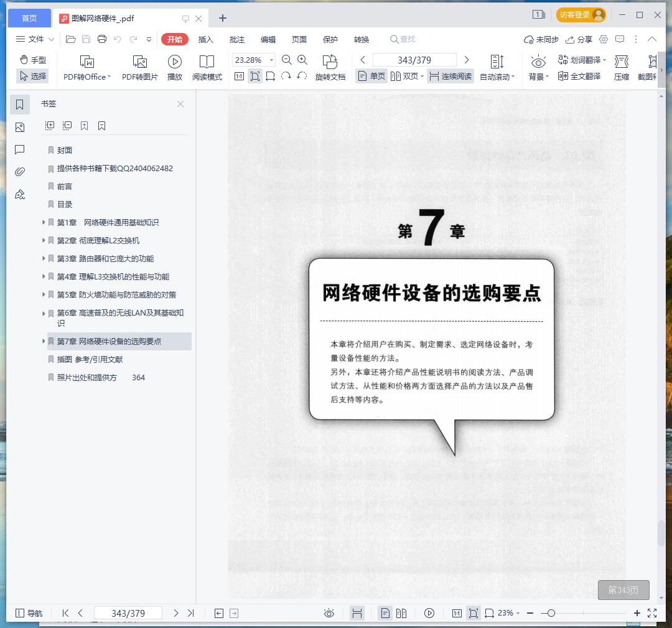Click the toolbar page number field
This screenshot has width=672, height=628.
click(x=414, y=60)
